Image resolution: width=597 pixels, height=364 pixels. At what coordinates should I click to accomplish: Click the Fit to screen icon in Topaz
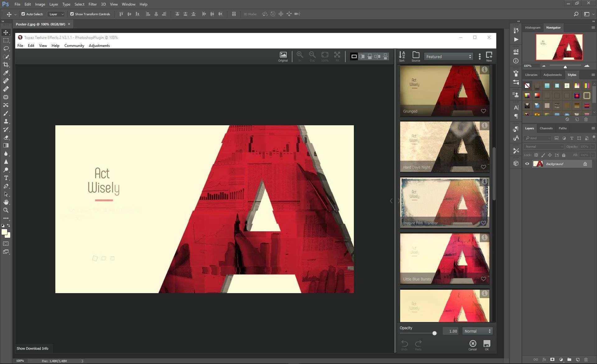337,57
